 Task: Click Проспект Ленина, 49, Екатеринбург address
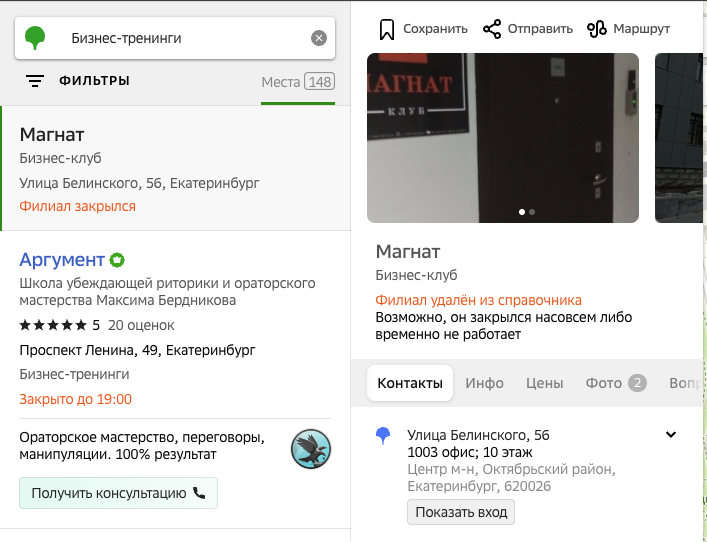(x=138, y=350)
